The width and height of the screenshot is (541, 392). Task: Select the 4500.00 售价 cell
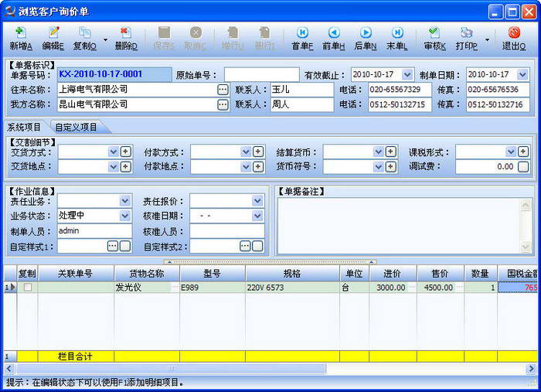pos(441,288)
